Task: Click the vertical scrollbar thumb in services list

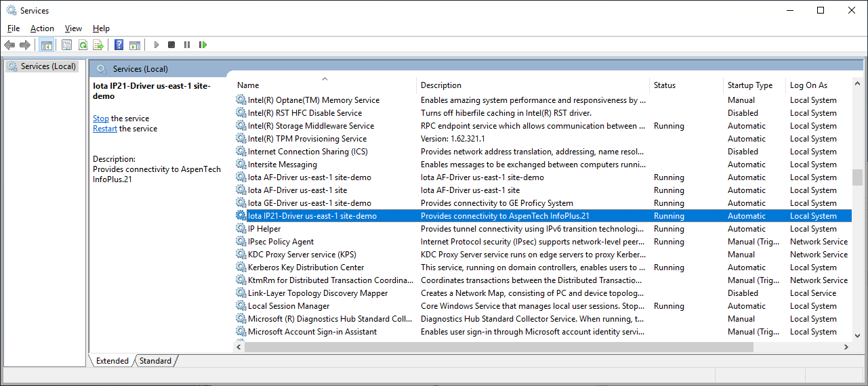Action: click(857, 176)
